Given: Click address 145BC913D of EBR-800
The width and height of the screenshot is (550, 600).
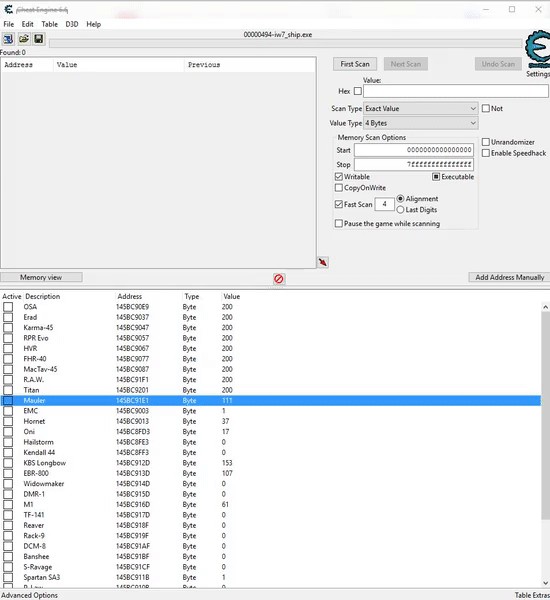Looking at the screenshot, I should pyautogui.click(x=133, y=473).
